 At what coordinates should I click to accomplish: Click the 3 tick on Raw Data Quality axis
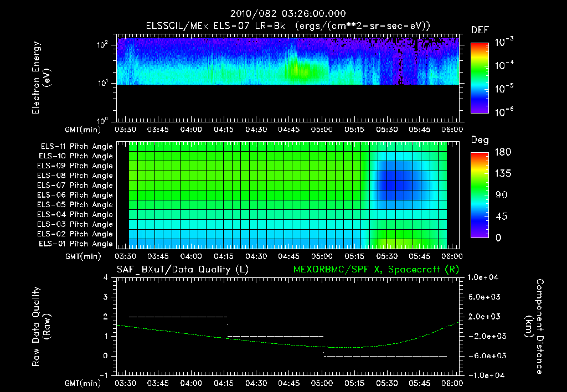pos(106,297)
